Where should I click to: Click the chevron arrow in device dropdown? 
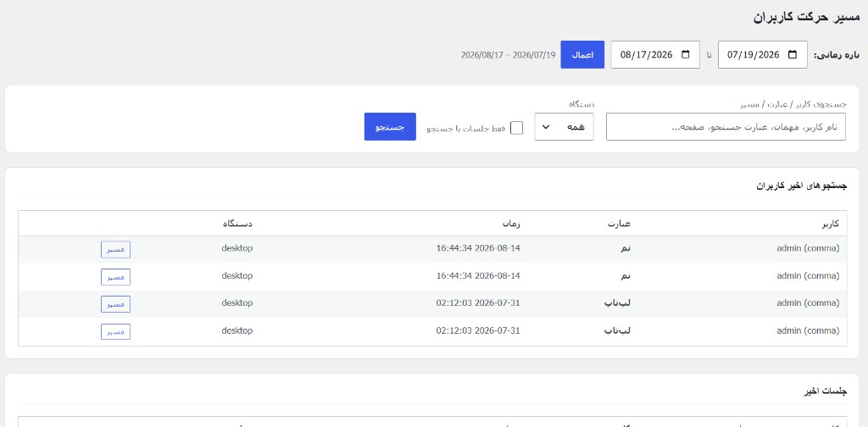(x=545, y=127)
